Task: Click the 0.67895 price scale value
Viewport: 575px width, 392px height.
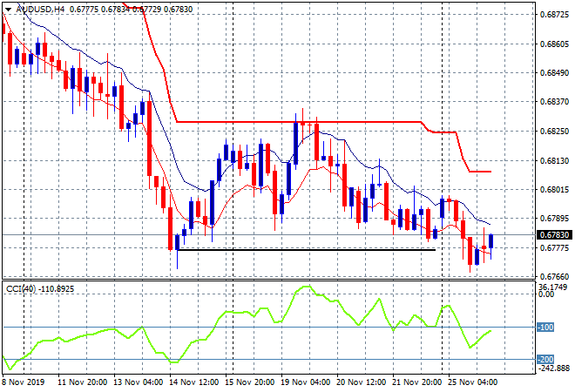Action: (x=554, y=219)
